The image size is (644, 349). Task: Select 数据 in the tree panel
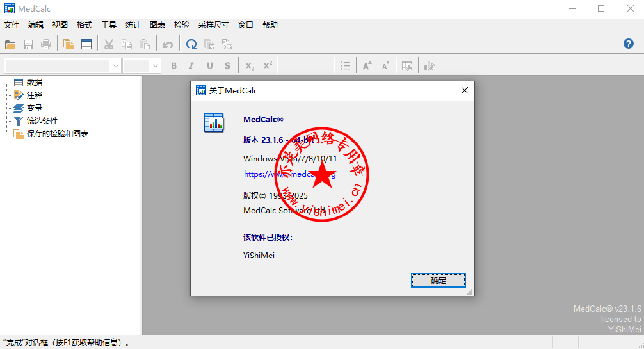(x=35, y=82)
